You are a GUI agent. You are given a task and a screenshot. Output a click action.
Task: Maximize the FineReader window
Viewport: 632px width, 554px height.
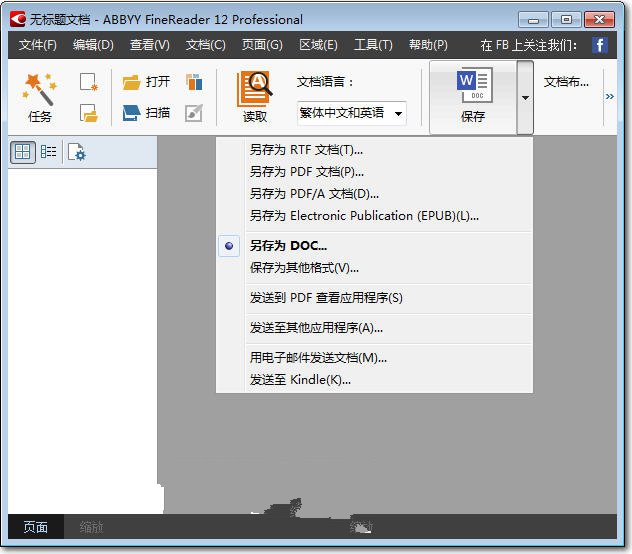(566, 20)
